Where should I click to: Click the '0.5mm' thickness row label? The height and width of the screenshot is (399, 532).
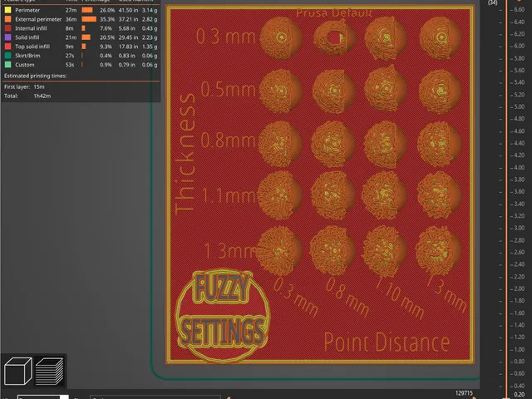click(228, 90)
